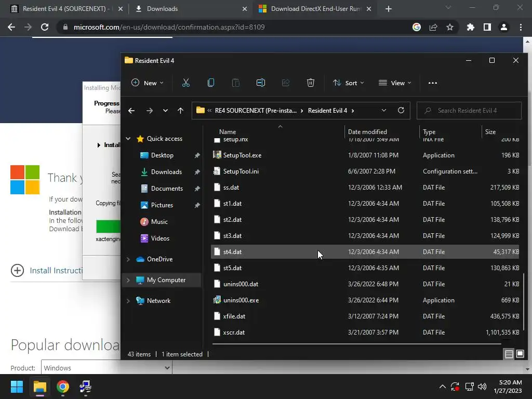Open Videos folder in sidebar
Image resolution: width=532 pixels, height=399 pixels.
coord(160,238)
